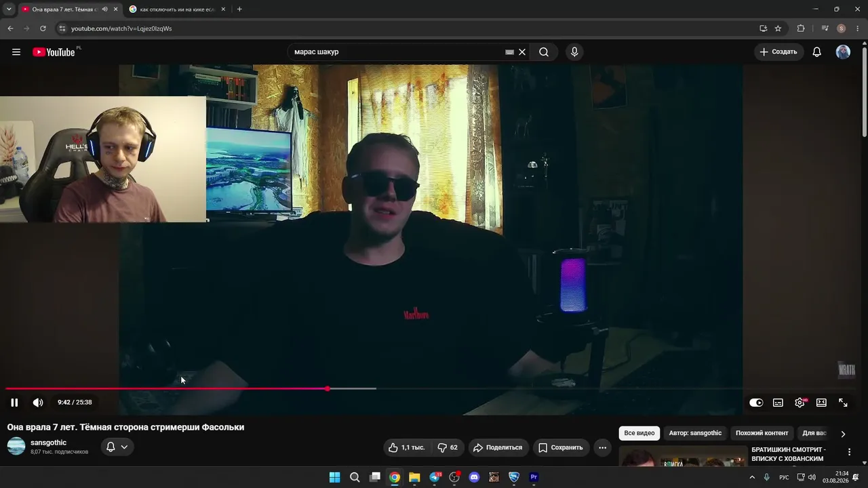Focus the YouTube search field
This screenshot has height=488, width=868.
(x=397, y=52)
